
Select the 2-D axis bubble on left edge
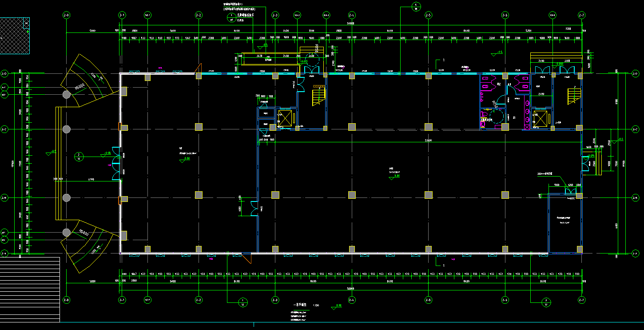[5, 73]
